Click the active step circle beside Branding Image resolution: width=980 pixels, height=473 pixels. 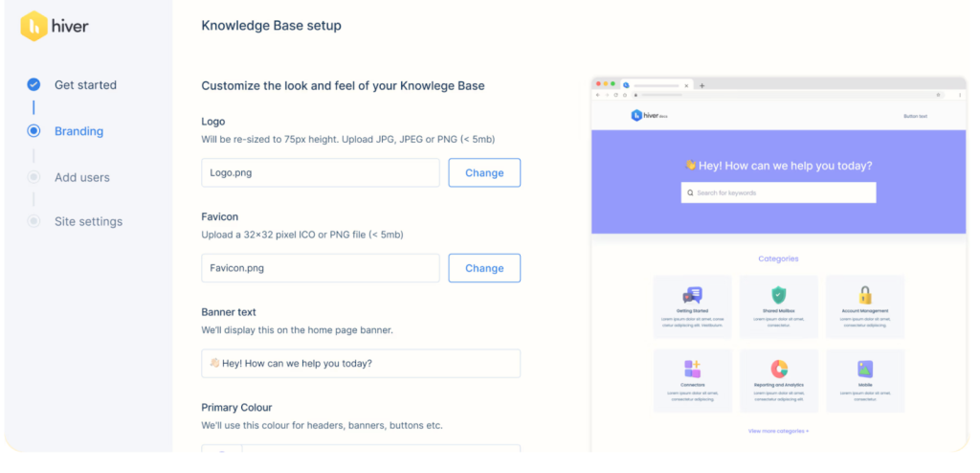pyautogui.click(x=33, y=131)
